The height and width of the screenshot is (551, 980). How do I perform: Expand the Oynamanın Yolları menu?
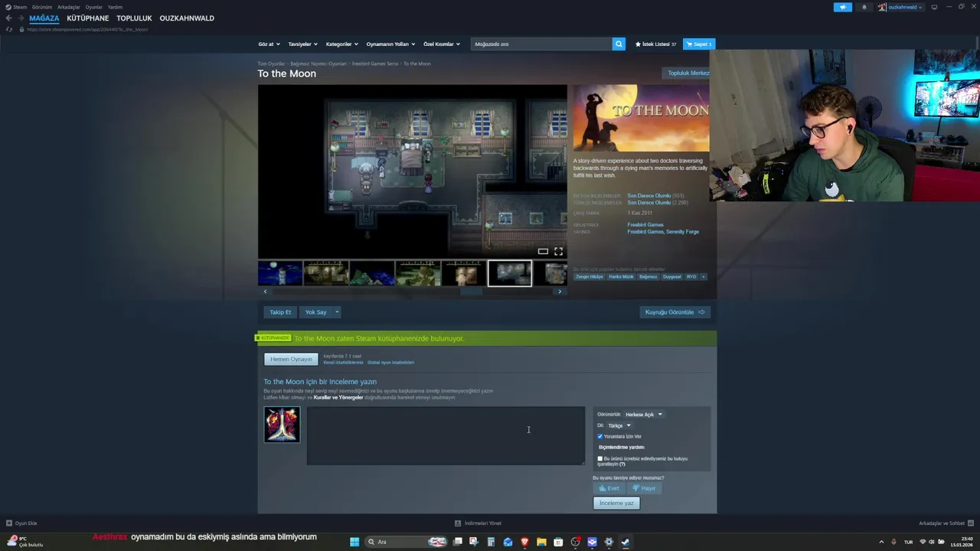coord(390,44)
